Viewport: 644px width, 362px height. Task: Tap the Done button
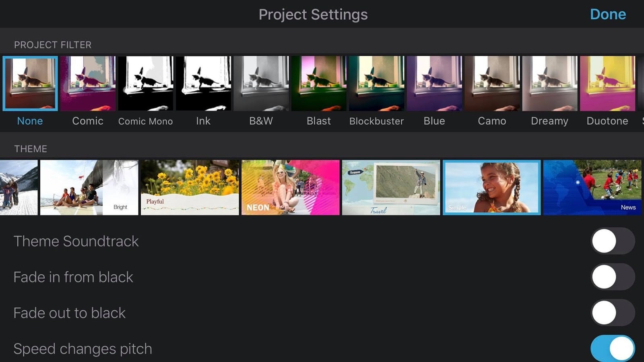coord(608,14)
